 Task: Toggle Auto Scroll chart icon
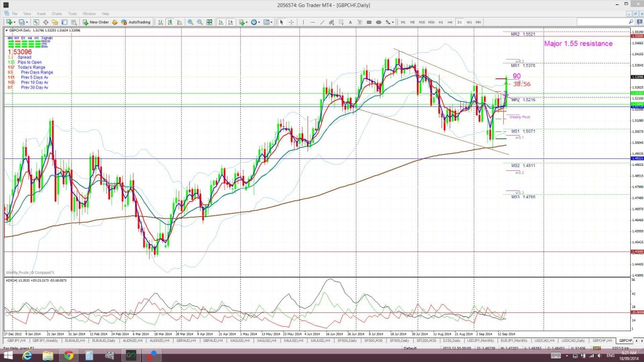coord(221,22)
